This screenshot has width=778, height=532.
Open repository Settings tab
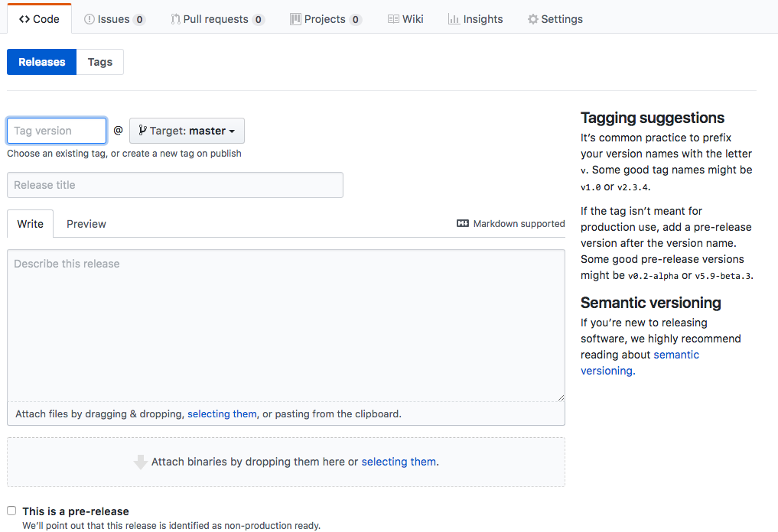[x=555, y=19]
